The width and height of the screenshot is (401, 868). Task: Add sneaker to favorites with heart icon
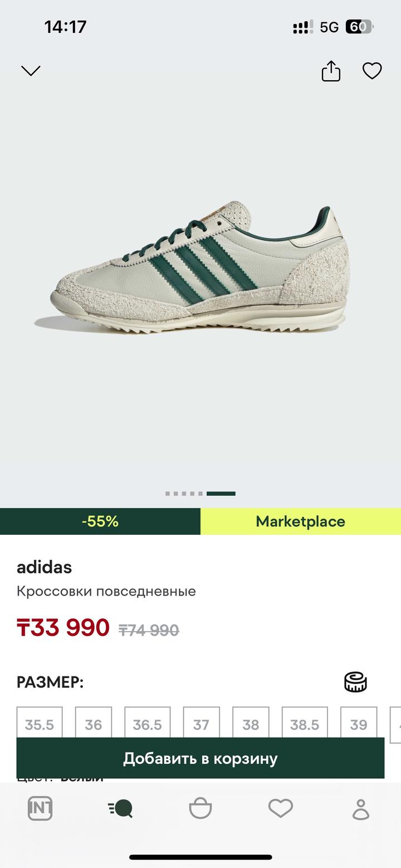coord(372,71)
